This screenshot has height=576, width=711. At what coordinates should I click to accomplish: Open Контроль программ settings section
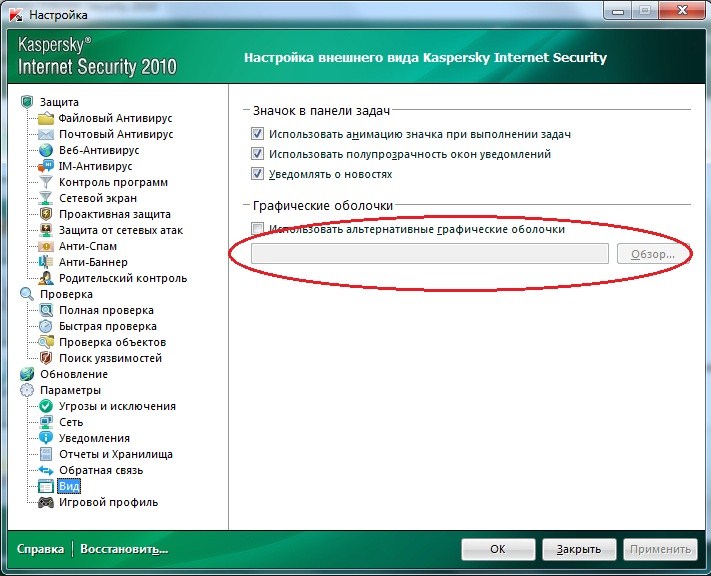click(113, 182)
